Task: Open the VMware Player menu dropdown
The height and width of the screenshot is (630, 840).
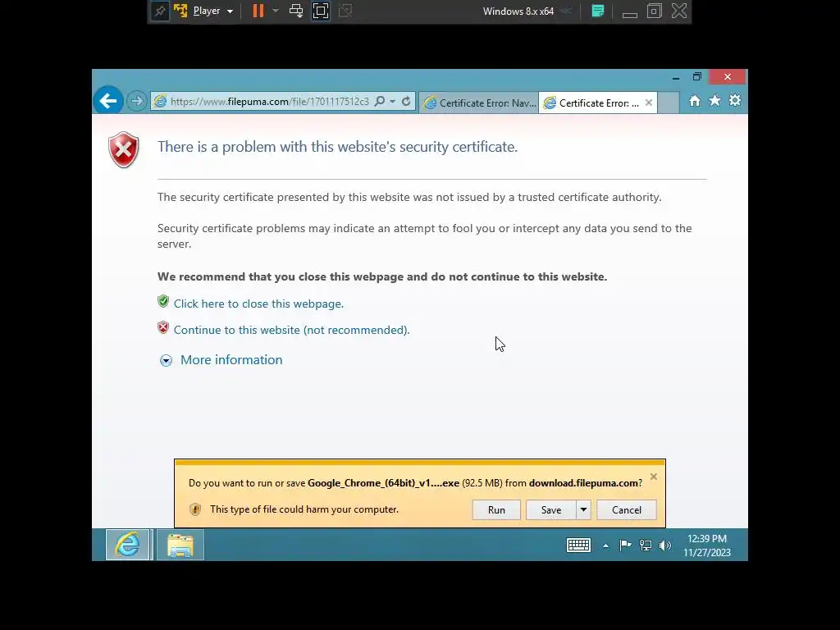Action: 212,11
